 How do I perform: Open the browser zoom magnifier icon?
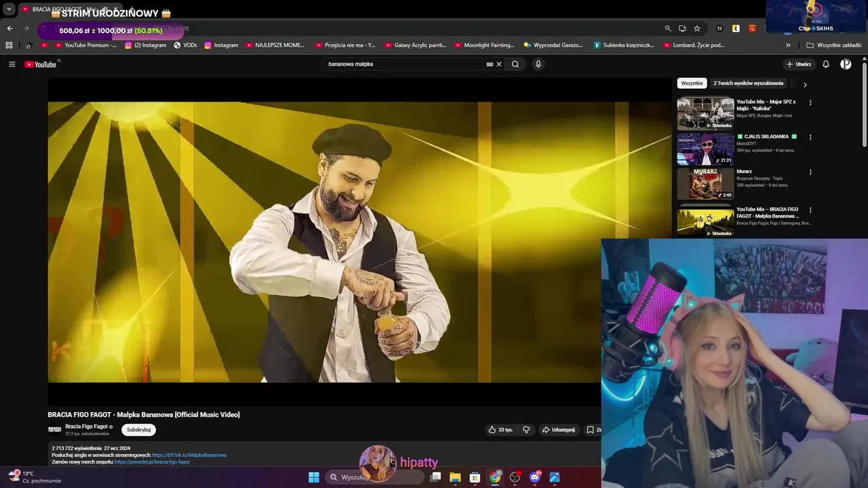coord(668,28)
